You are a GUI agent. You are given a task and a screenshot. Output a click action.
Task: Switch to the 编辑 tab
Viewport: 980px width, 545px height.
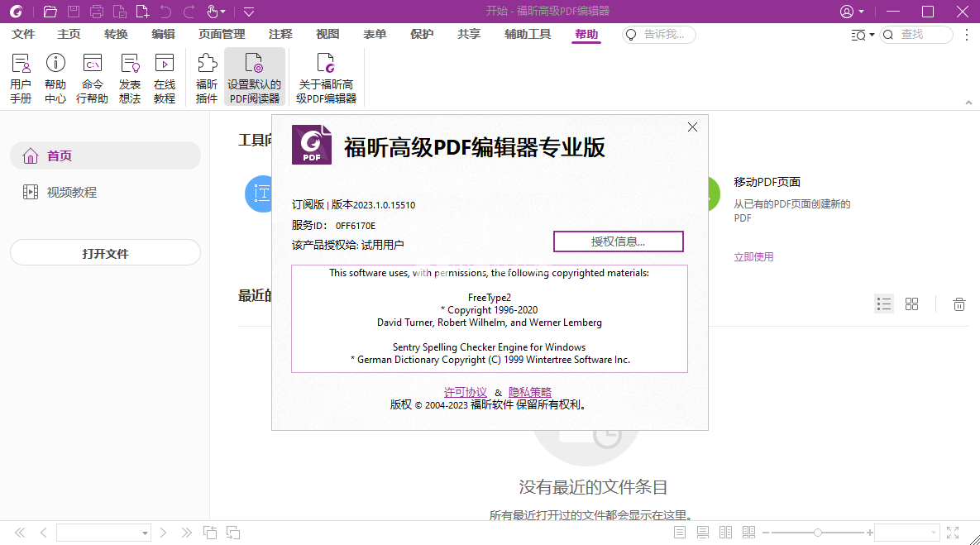[x=163, y=35]
